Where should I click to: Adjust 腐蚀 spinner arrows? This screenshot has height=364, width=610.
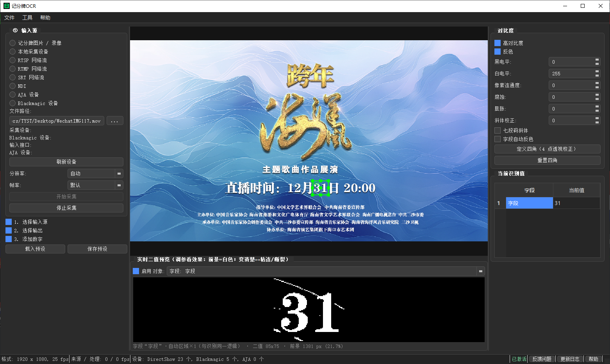(597, 97)
